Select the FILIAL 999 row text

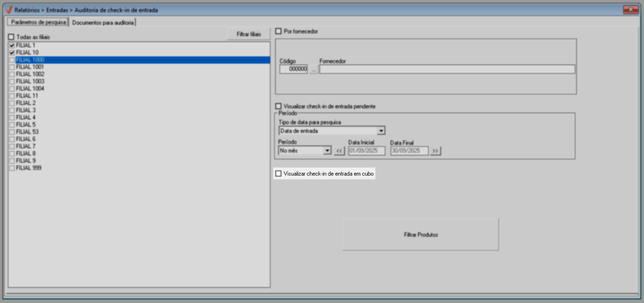(x=29, y=168)
